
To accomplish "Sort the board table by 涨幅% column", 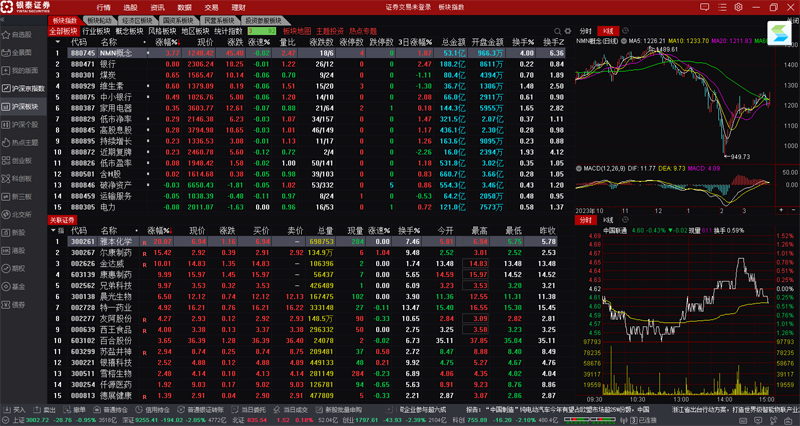I will [x=167, y=42].
